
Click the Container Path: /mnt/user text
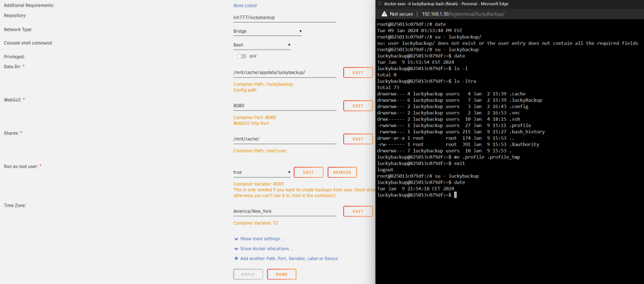pos(260,151)
